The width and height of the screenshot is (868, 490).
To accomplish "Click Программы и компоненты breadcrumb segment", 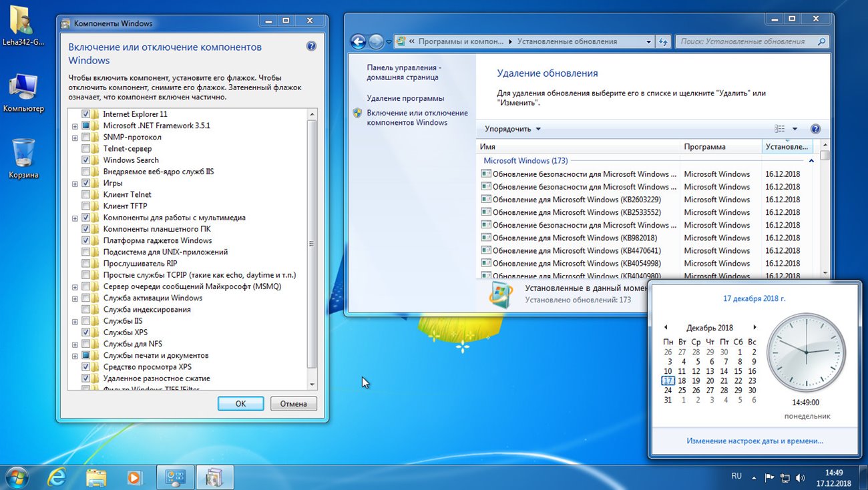I will click(461, 41).
